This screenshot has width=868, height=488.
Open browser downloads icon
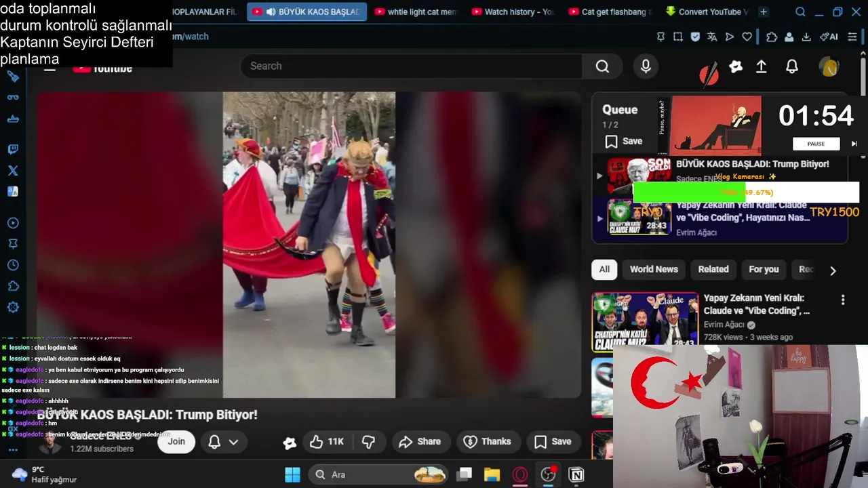806,37
